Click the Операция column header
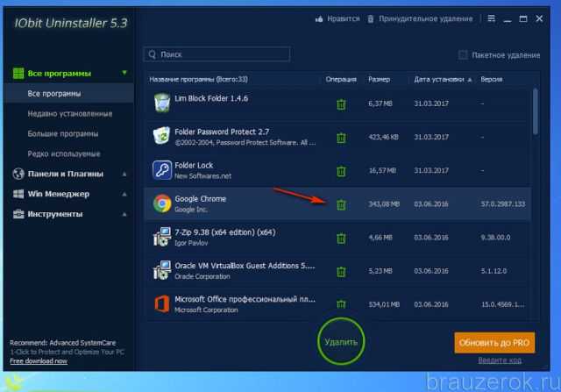 click(341, 79)
